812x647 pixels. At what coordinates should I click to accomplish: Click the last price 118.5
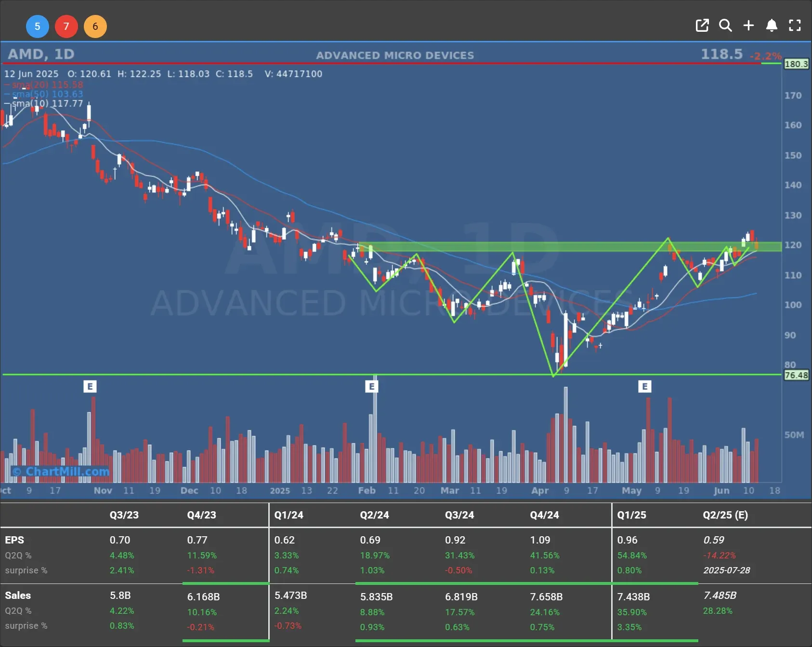tap(721, 54)
